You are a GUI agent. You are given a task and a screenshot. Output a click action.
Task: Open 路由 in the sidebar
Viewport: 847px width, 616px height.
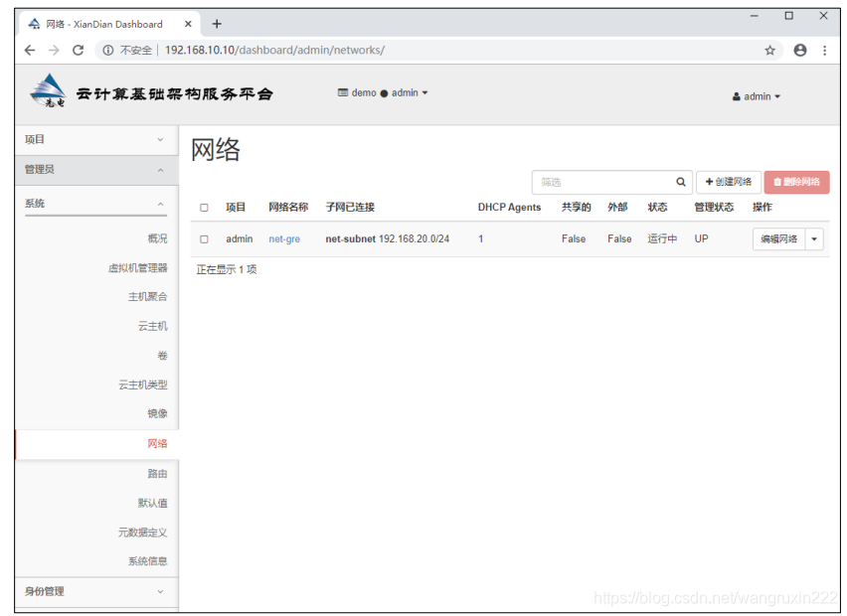157,474
